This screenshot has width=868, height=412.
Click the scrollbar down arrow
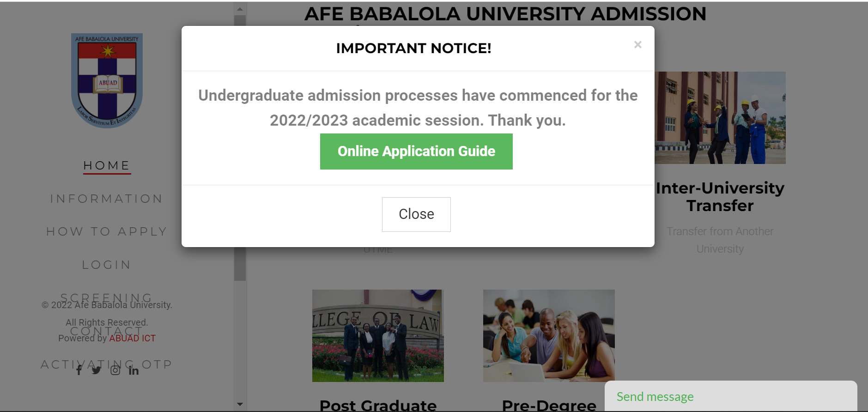click(x=240, y=403)
